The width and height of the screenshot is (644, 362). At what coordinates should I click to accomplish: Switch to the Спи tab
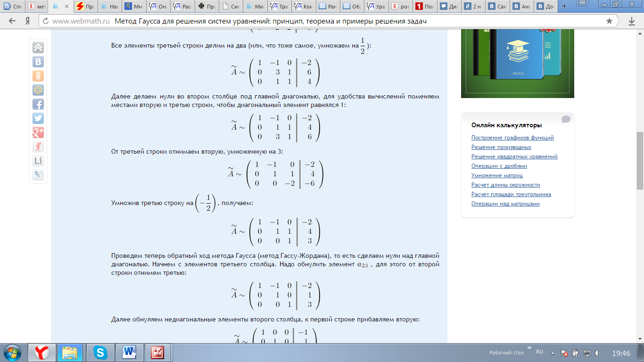[x=12, y=7]
